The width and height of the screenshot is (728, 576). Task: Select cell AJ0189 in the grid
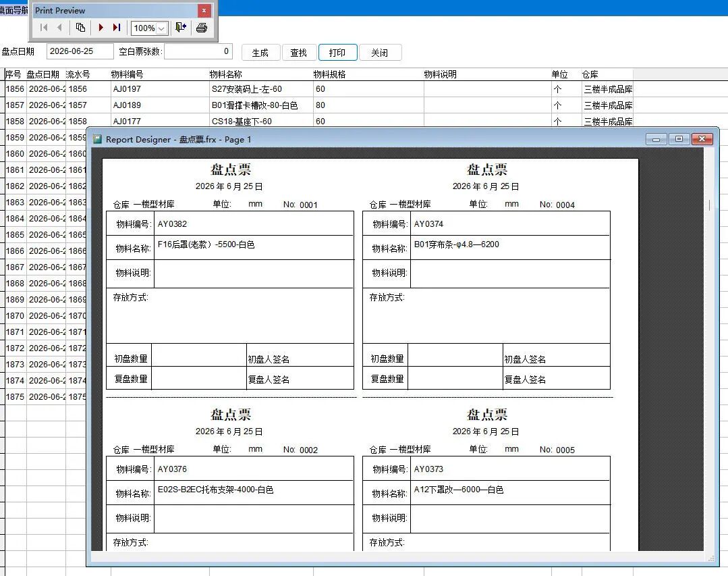160,105
